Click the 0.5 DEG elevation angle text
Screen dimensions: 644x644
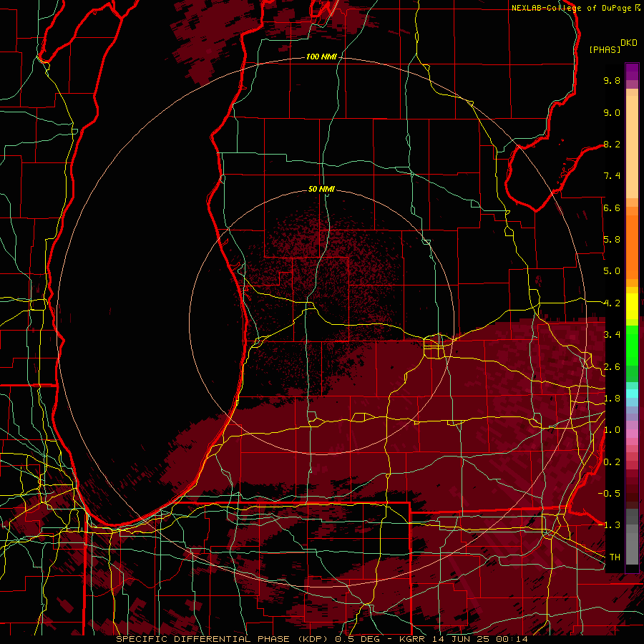[358, 639]
